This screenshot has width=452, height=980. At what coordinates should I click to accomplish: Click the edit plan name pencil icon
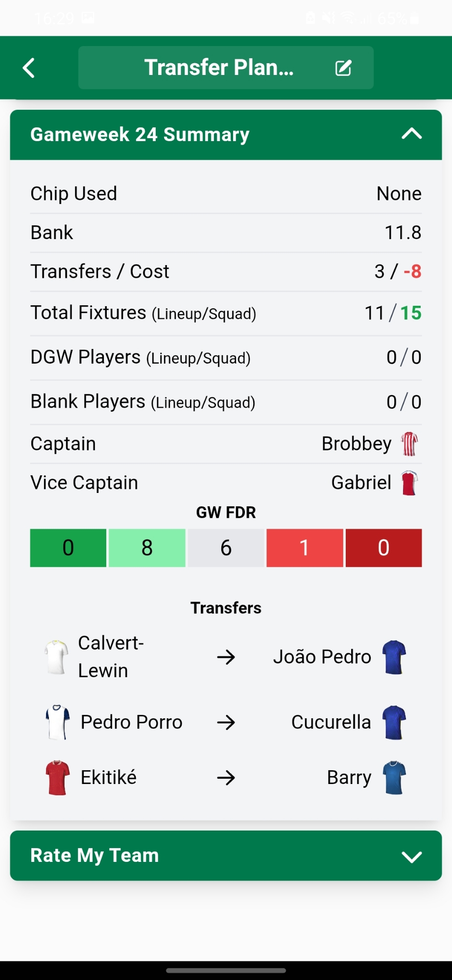click(x=343, y=68)
